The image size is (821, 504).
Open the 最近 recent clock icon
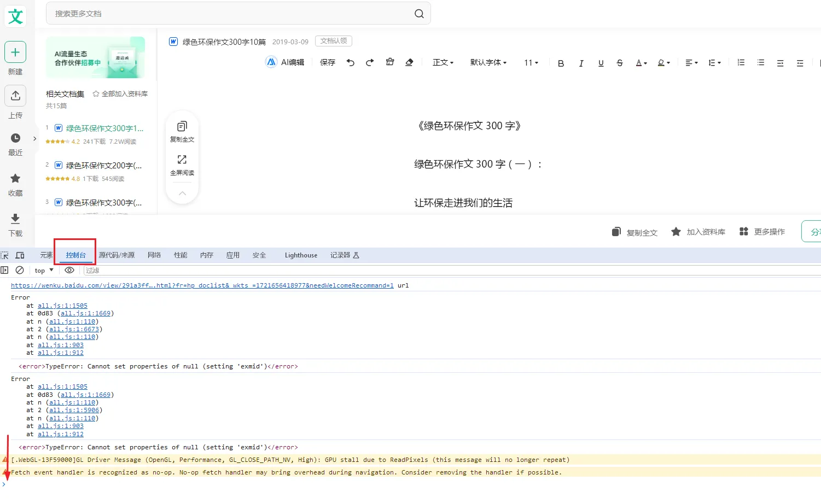[x=15, y=138]
